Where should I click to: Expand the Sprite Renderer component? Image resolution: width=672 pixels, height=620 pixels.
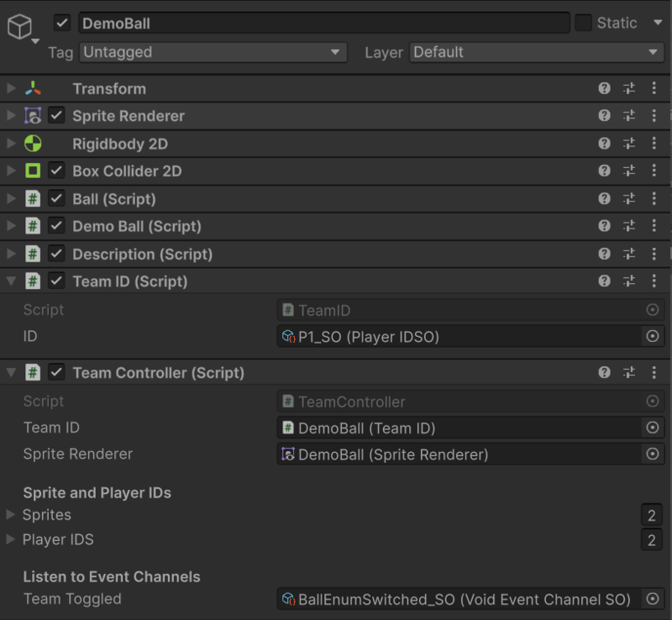click(11, 115)
